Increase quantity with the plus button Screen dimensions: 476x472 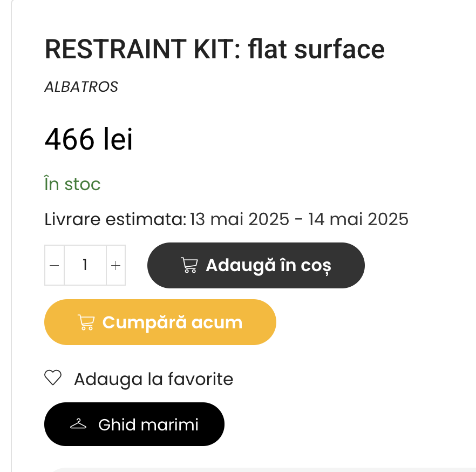point(115,265)
